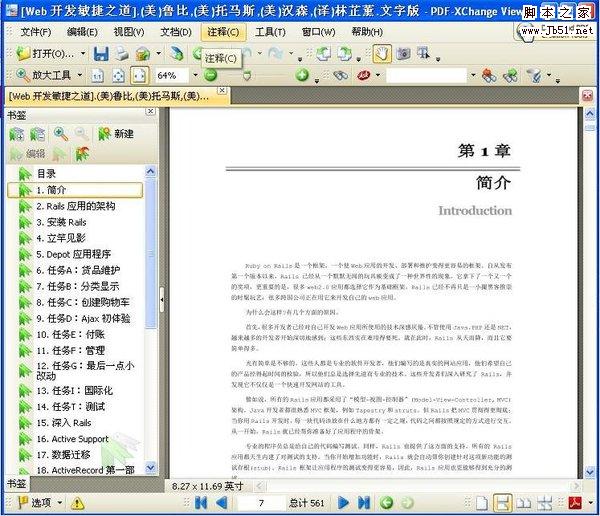
Task: Click the 新建 bookmark button
Action: [x=116, y=134]
